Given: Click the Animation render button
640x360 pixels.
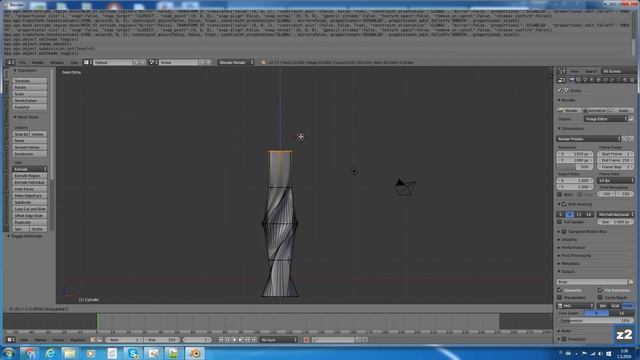Looking at the screenshot, I should 595,110.
